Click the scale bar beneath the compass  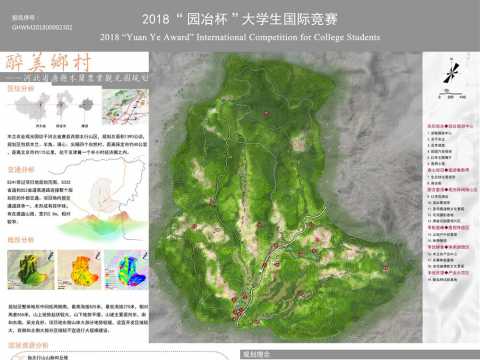452,95
